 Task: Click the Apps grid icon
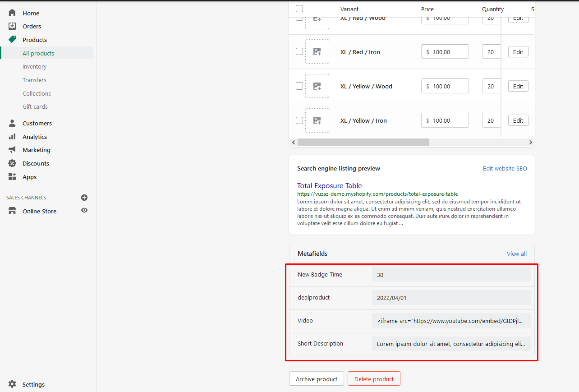click(x=12, y=177)
